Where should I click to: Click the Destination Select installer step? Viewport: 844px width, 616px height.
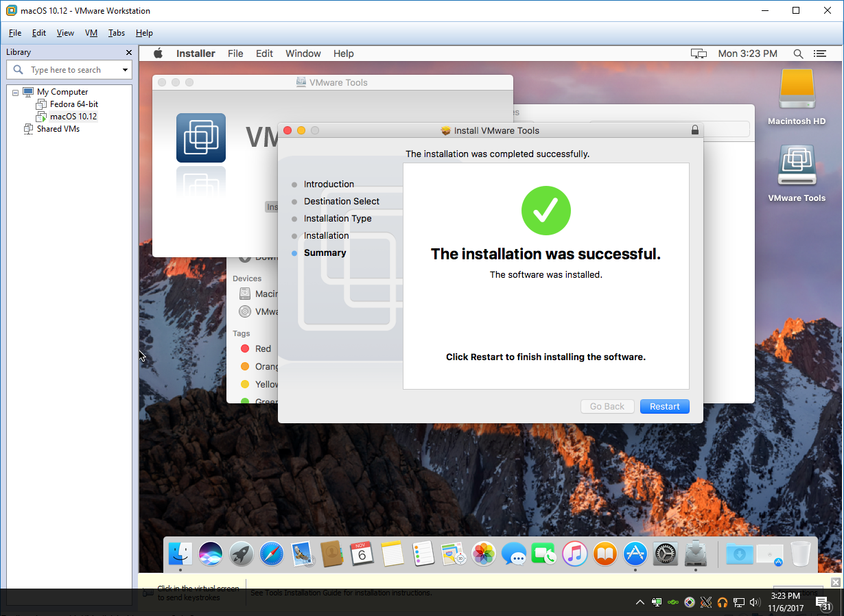(342, 201)
